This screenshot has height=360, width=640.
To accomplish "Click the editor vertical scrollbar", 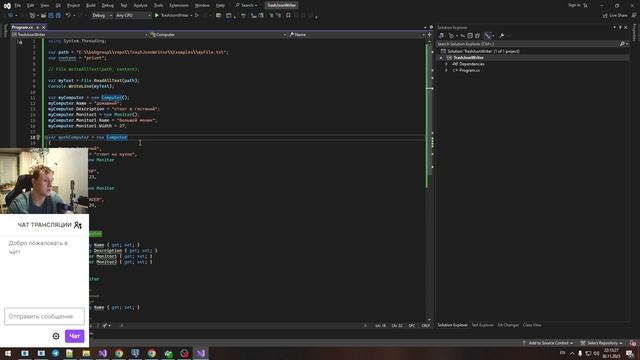I will 429,180.
